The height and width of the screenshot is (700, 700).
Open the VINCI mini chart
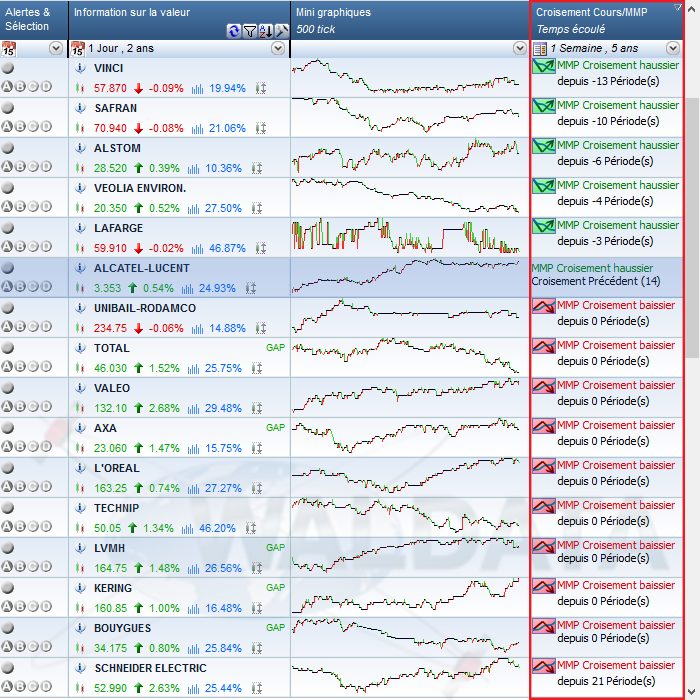(x=405, y=76)
